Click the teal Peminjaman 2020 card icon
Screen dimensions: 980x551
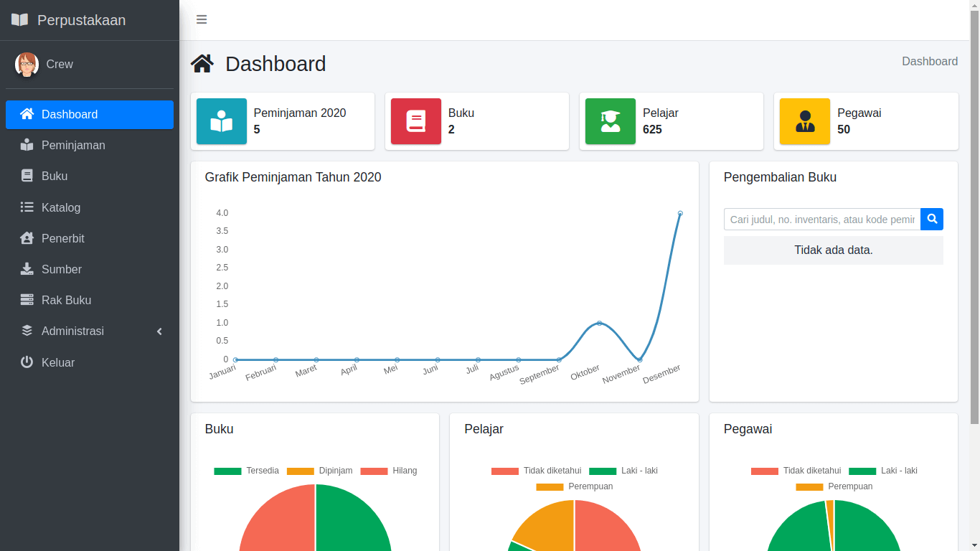pos(222,121)
